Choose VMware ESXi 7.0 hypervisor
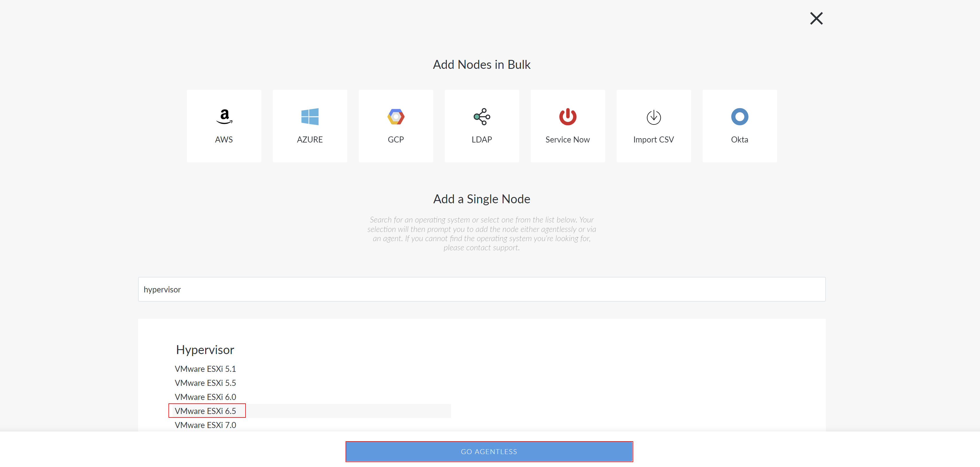Image resolution: width=980 pixels, height=467 pixels. tap(205, 425)
